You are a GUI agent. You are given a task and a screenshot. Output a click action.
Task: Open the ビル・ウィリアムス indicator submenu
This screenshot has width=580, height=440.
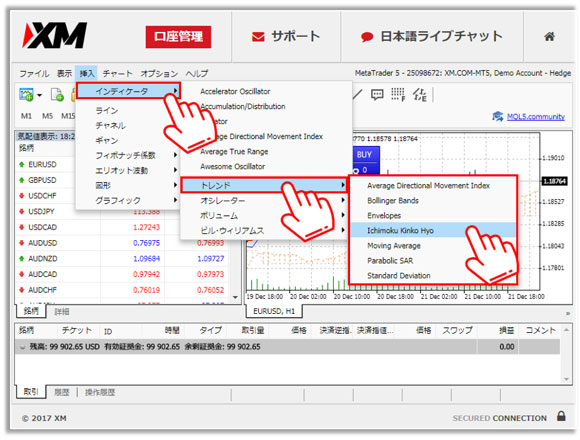264,230
